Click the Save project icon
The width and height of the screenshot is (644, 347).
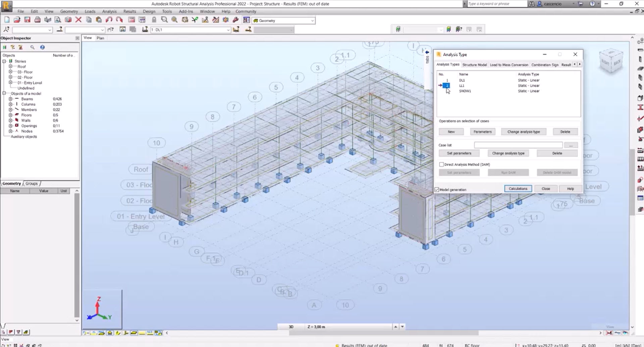[x=27, y=20]
